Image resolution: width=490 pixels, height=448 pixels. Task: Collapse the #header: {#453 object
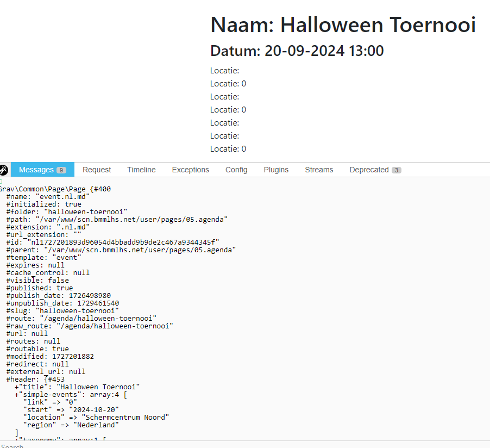click(x=35, y=379)
